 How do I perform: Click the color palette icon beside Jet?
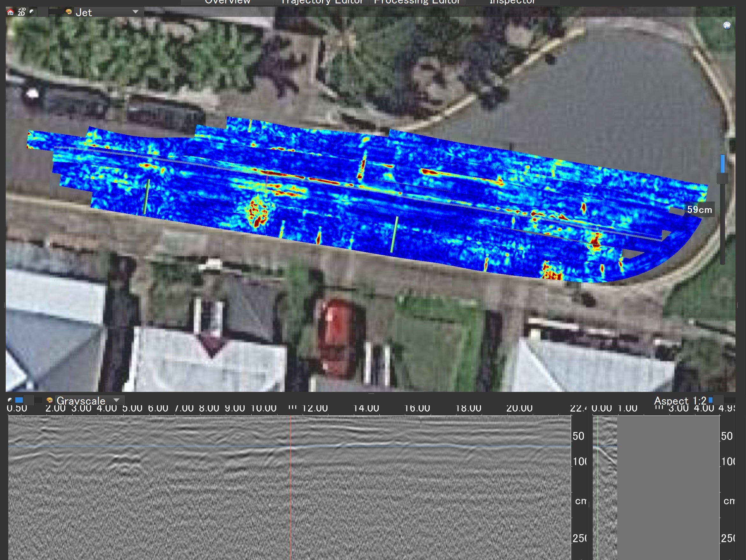coord(69,12)
